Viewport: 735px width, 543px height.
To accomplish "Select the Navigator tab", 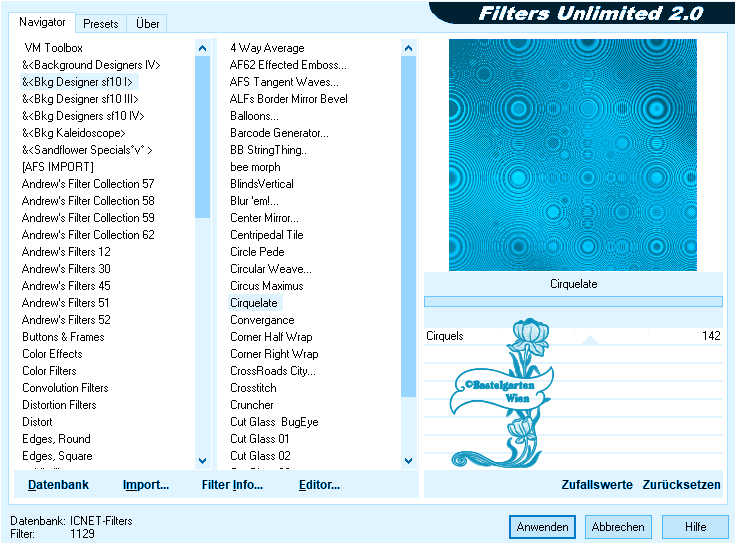I will (42, 22).
